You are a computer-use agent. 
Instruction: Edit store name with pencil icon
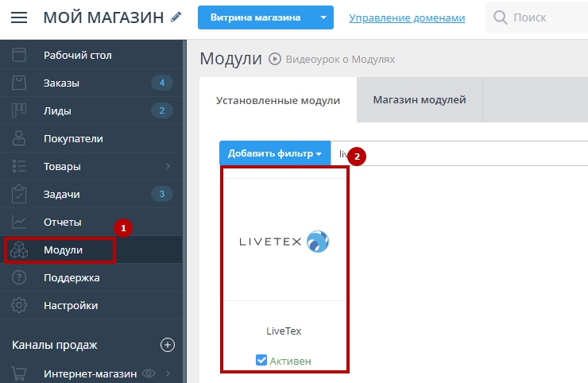(x=176, y=17)
